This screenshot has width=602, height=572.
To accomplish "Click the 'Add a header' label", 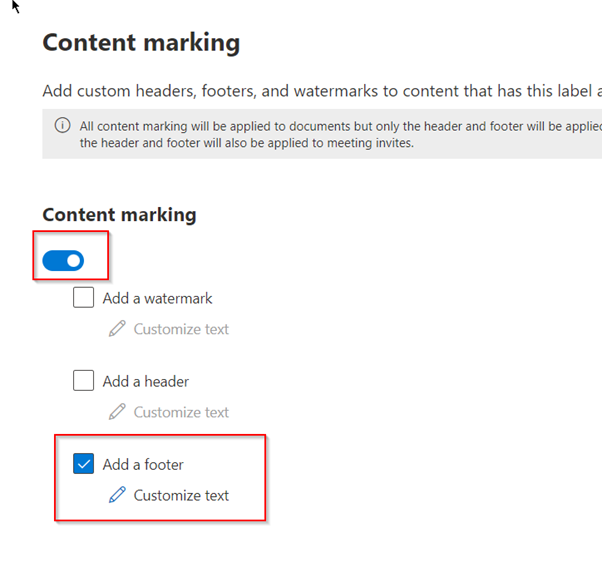I will coord(145,381).
